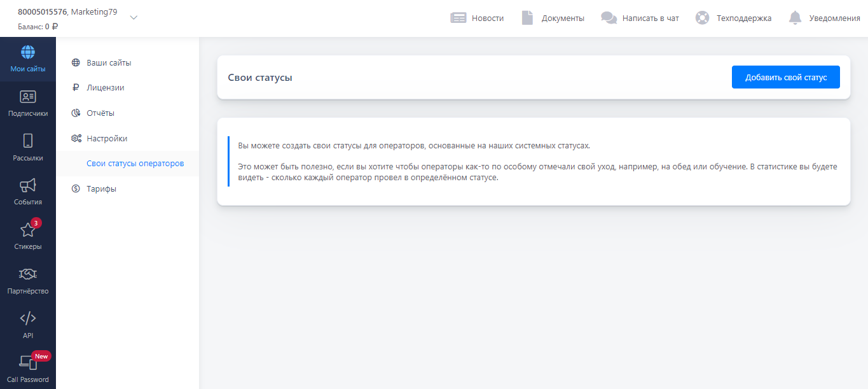The image size is (868, 389).
Task: Expand the Настройки menu section
Action: click(x=107, y=138)
